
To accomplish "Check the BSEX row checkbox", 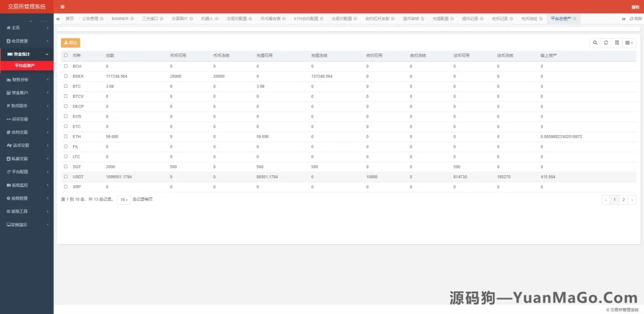I will pyautogui.click(x=65, y=76).
